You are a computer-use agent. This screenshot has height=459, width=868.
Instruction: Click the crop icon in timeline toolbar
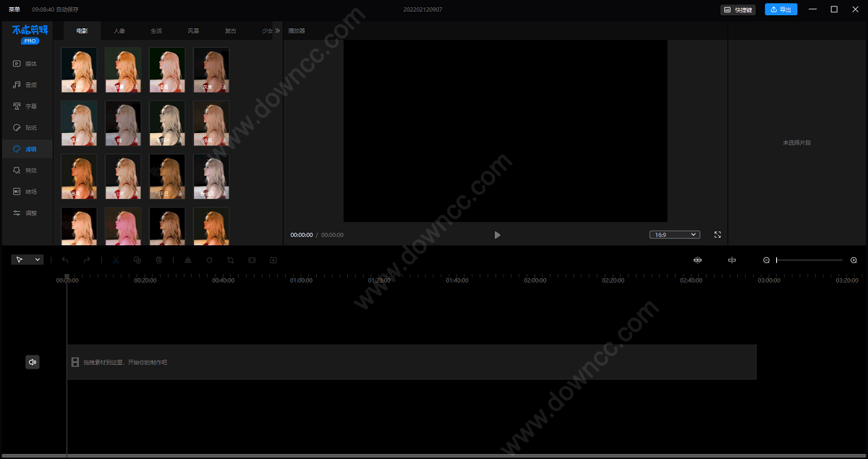[x=231, y=260]
